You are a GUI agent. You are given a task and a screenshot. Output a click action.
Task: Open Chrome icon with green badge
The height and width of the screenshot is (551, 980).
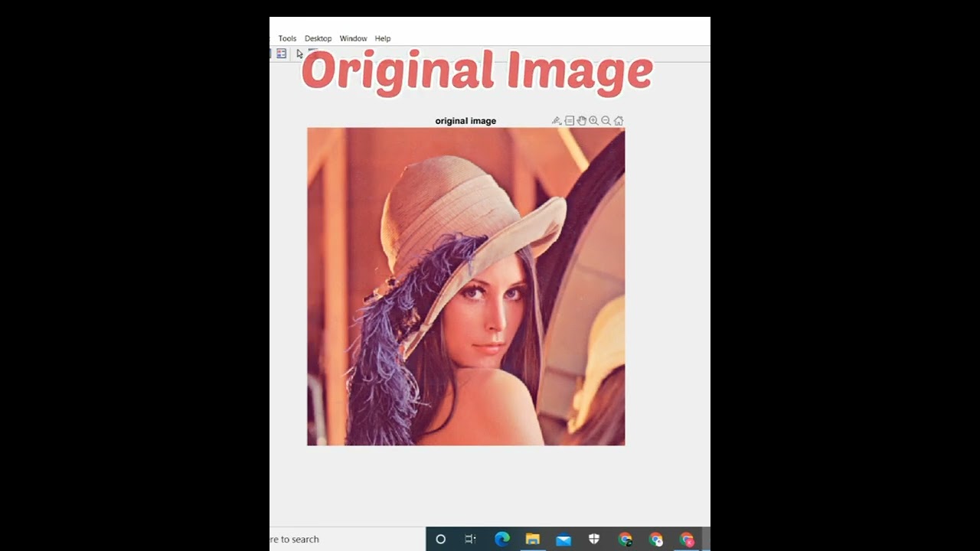625,539
